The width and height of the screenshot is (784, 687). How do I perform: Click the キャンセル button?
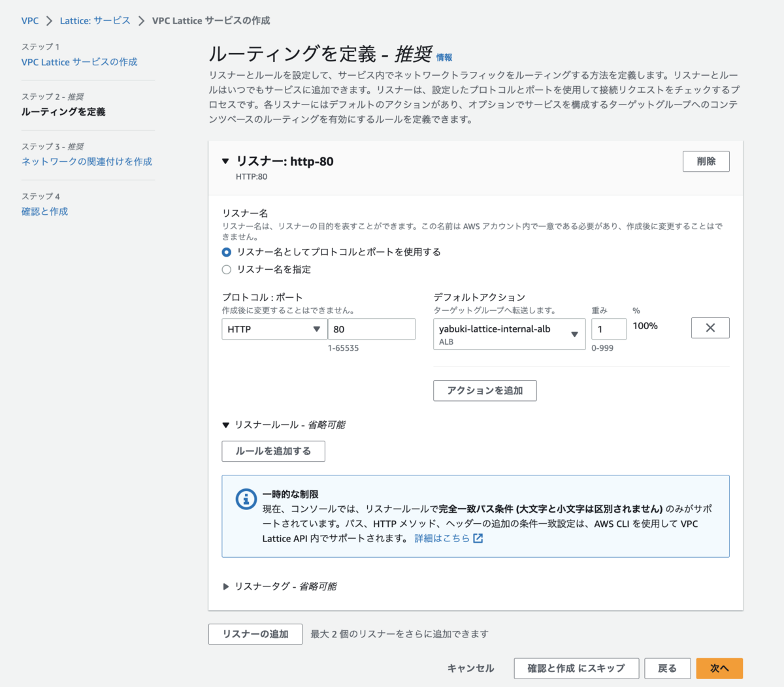click(x=470, y=668)
